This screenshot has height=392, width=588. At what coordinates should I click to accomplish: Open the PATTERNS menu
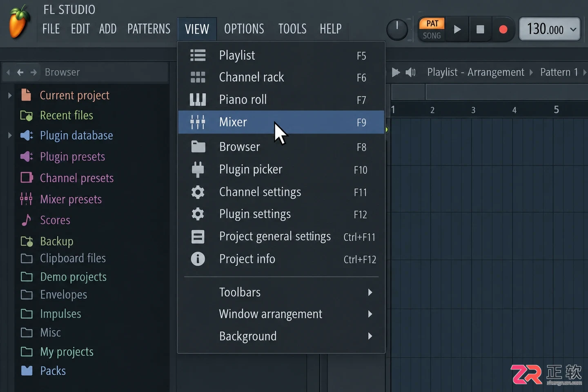149,29
